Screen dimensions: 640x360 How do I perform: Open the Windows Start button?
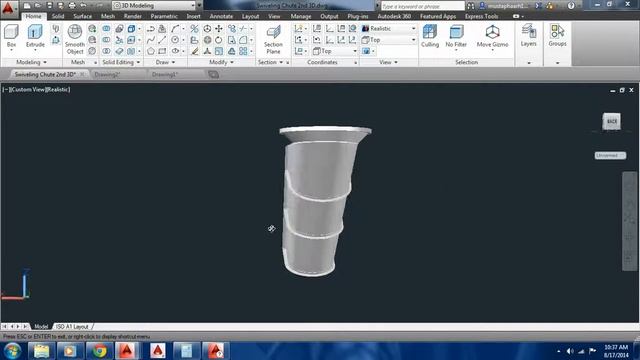coord(12,351)
